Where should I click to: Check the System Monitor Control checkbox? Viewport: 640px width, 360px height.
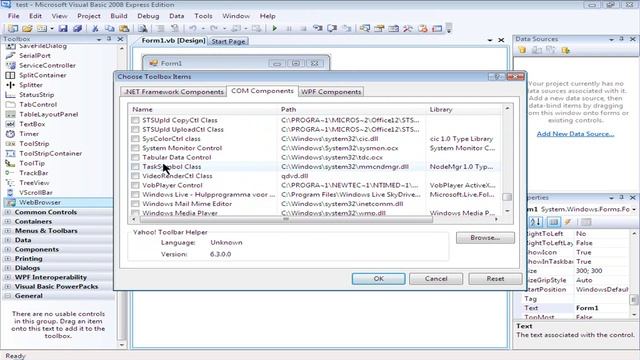[135, 148]
